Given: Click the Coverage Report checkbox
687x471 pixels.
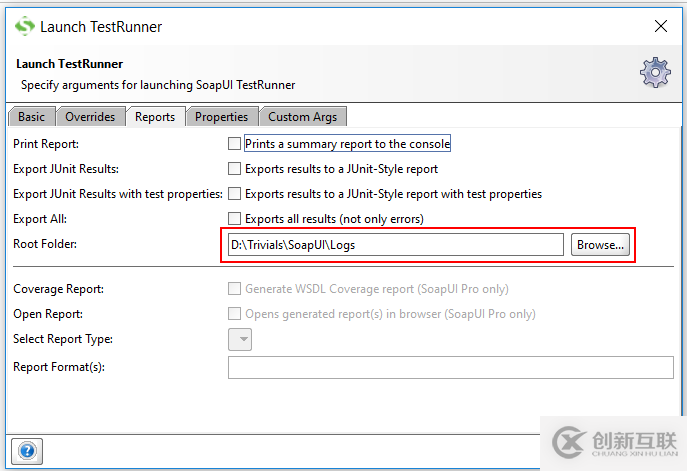Looking at the screenshot, I should (x=235, y=289).
